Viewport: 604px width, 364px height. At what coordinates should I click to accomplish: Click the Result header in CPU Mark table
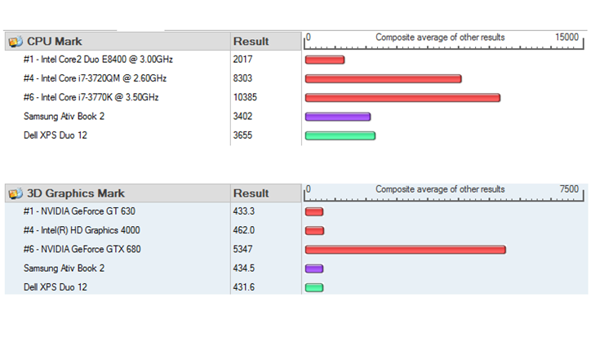(251, 41)
